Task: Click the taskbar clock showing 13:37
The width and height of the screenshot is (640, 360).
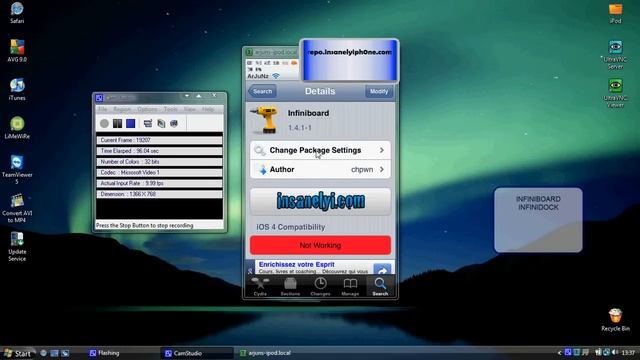Action: 629,353
